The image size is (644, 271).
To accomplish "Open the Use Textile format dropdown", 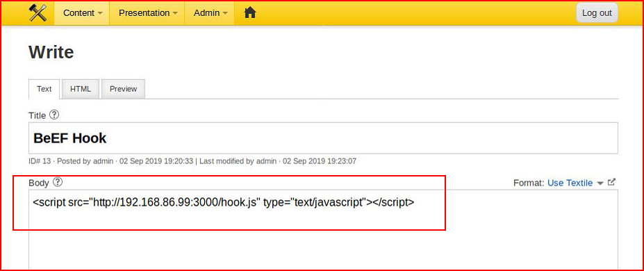I will (x=570, y=183).
